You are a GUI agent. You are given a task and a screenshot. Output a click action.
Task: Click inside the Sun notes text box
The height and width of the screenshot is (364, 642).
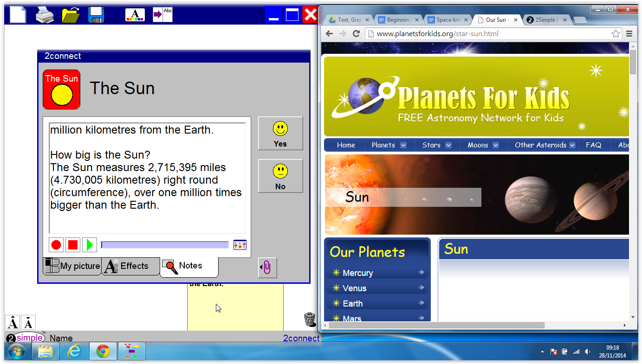(x=147, y=178)
